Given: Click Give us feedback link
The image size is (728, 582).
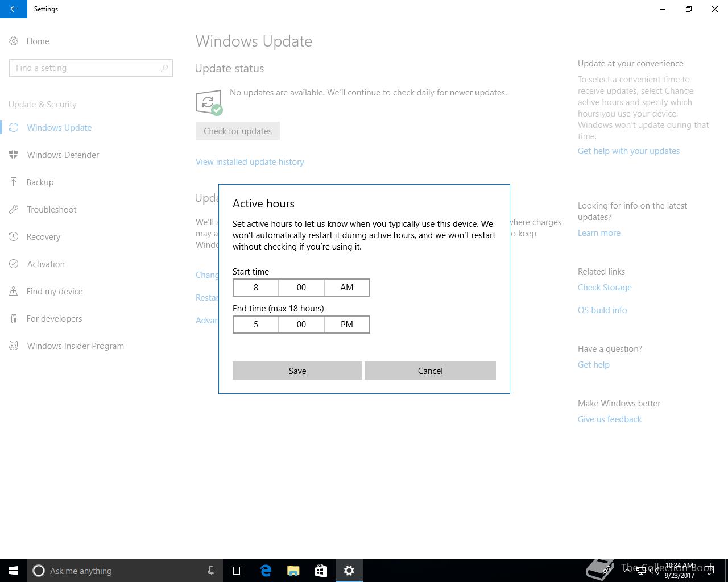Looking at the screenshot, I should point(610,419).
